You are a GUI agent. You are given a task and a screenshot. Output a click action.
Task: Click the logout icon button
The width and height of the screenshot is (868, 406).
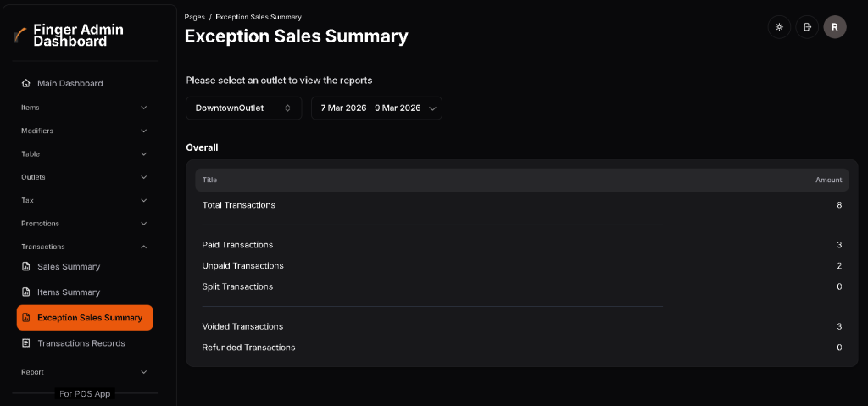pyautogui.click(x=807, y=27)
